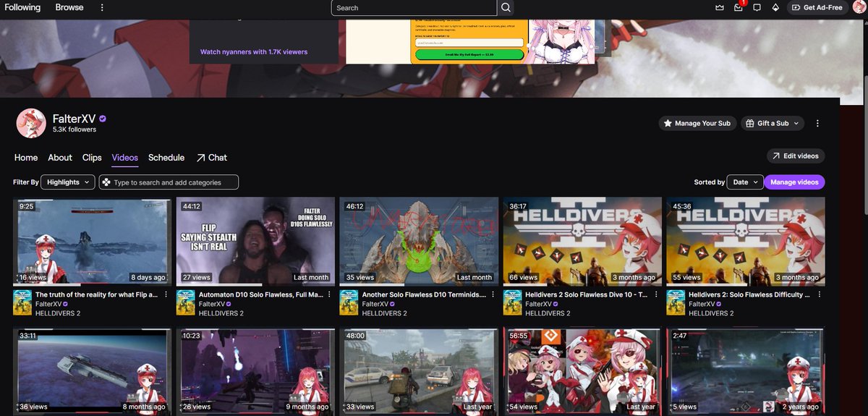Expand the Filter By Highlights dropdown
This screenshot has width=868, height=416.
[x=68, y=182]
